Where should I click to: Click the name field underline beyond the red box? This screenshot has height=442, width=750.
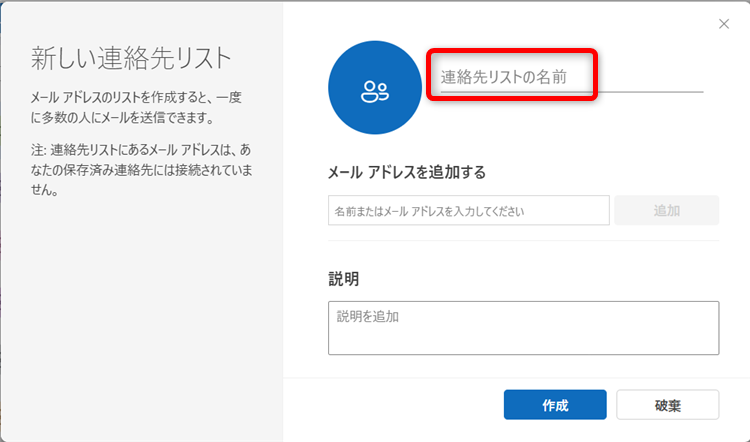(650, 91)
